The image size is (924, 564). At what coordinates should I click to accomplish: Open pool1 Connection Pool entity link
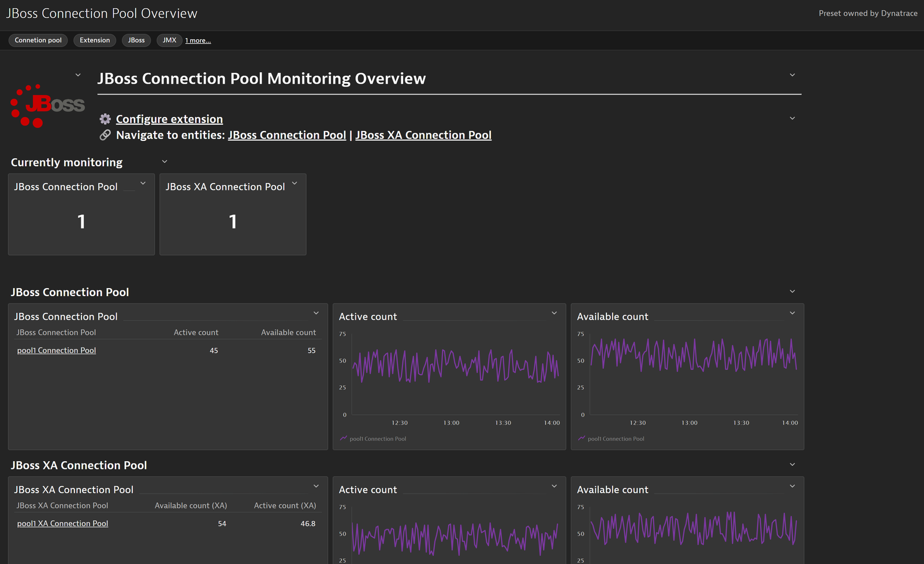point(57,350)
